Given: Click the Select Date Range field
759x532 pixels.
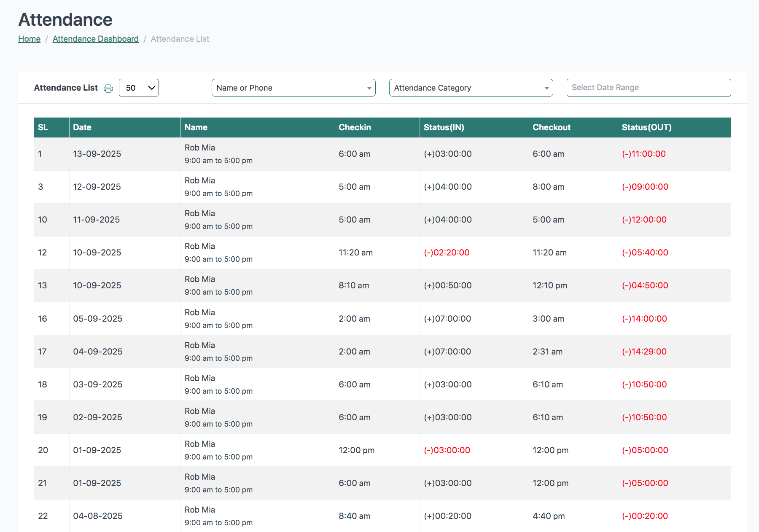Looking at the screenshot, I should click(648, 88).
